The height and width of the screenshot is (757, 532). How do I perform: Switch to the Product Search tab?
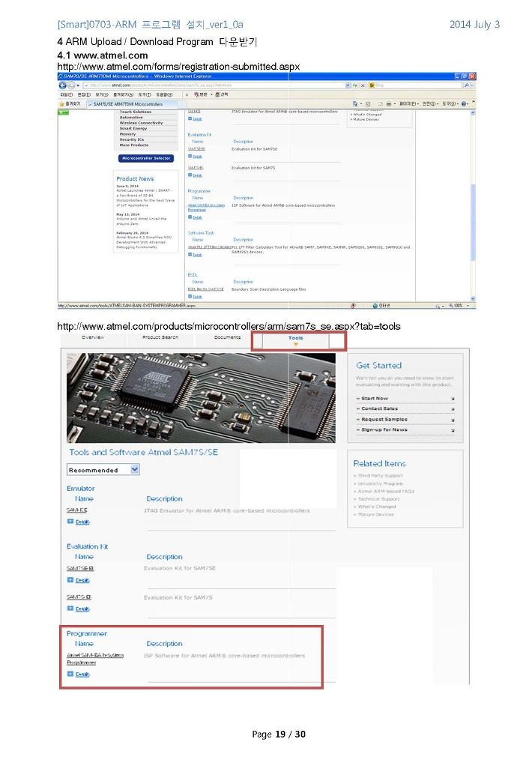tap(160, 337)
